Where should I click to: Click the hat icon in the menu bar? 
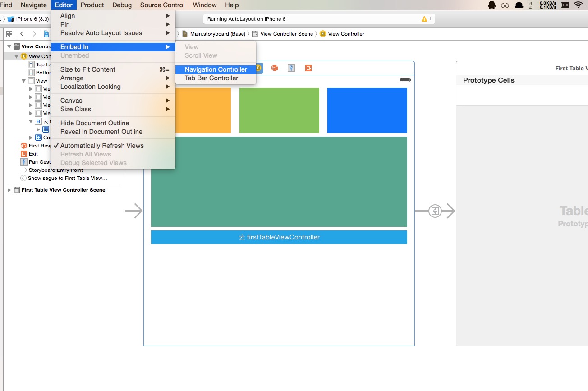coord(519,5)
